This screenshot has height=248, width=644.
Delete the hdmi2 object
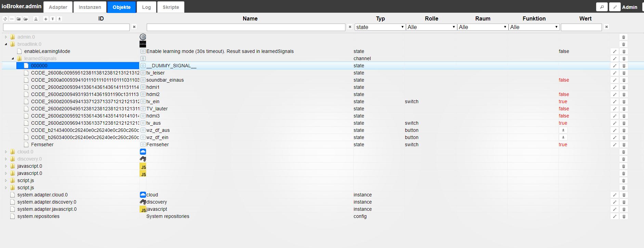623,95
